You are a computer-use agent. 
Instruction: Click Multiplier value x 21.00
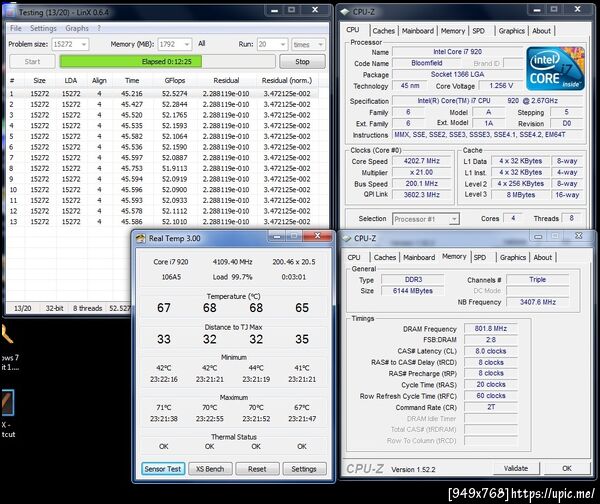[x=422, y=173]
